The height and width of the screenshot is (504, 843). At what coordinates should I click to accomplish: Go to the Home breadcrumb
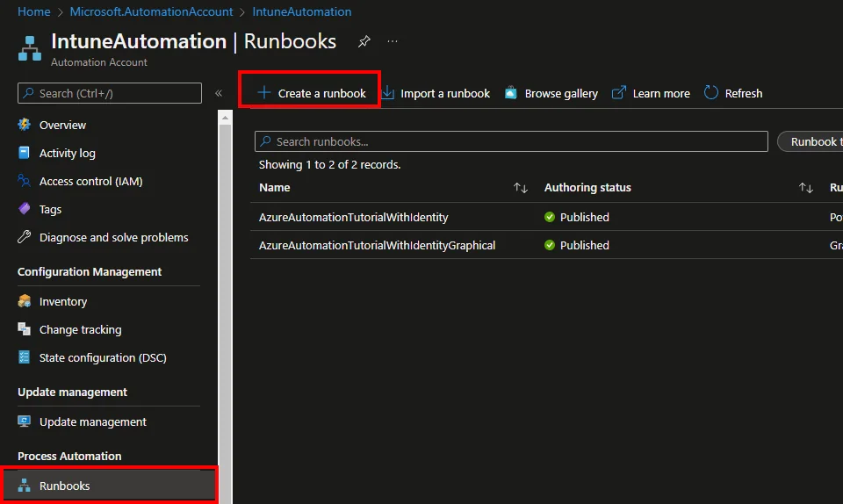pos(34,11)
